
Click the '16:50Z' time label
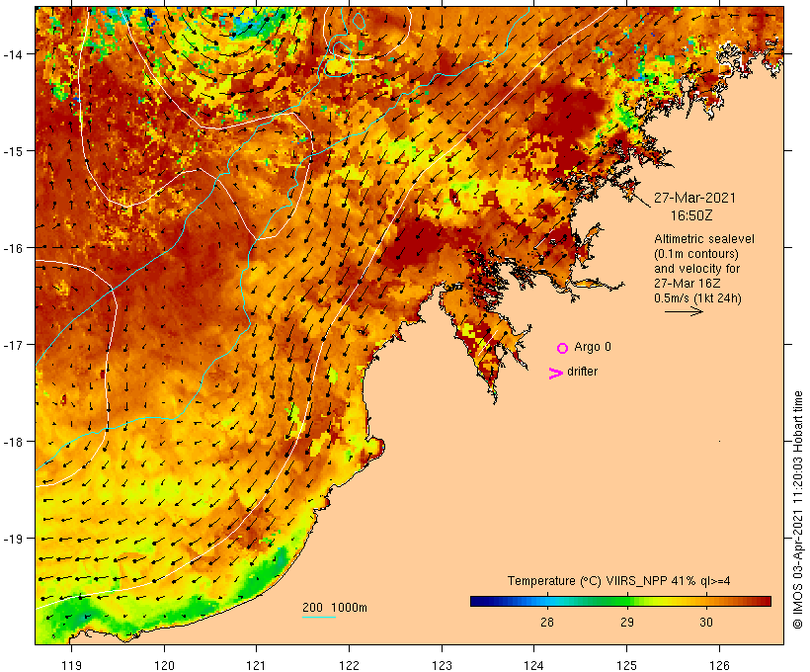(x=691, y=215)
